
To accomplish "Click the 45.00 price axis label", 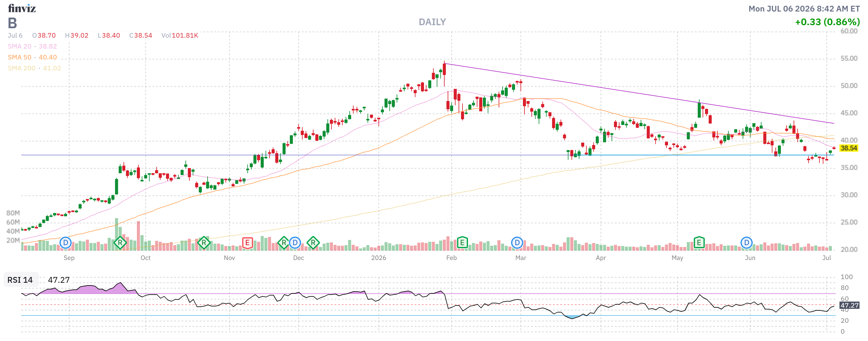I will (849, 113).
